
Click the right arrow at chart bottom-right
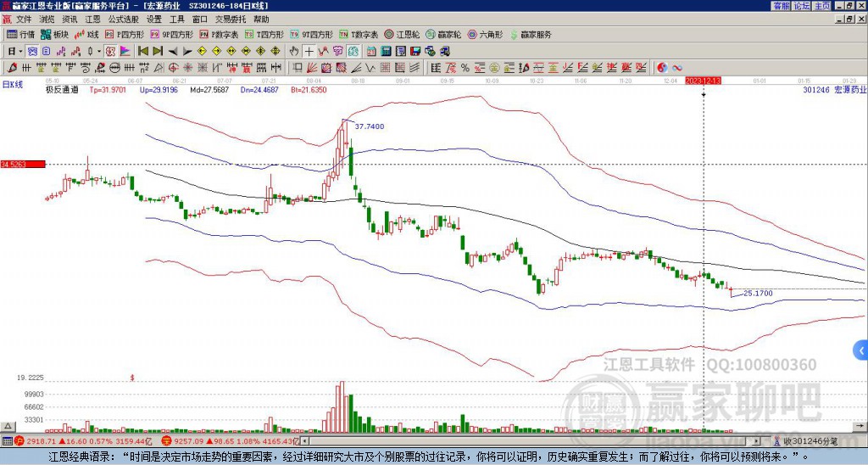[x=860, y=426]
